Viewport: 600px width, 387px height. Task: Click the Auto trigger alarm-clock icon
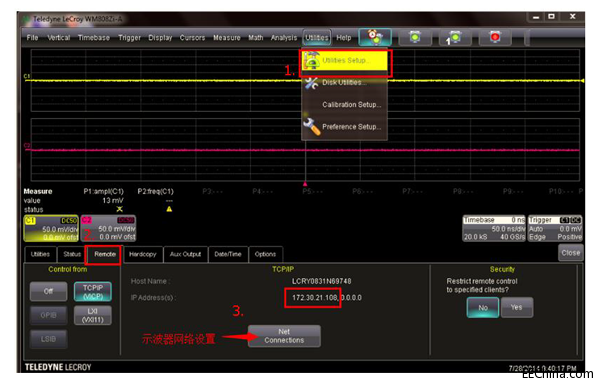375,37
